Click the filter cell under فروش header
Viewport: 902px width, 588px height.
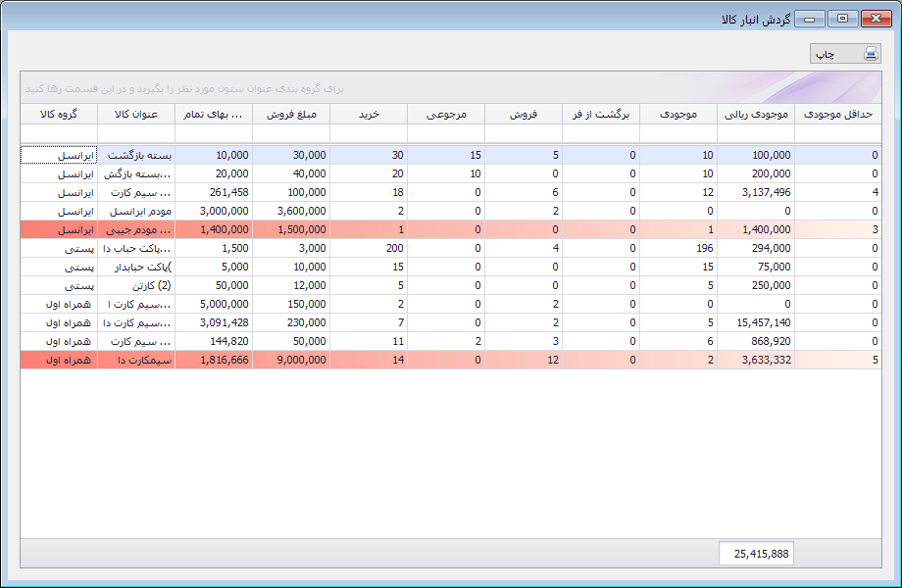[524, 133]
